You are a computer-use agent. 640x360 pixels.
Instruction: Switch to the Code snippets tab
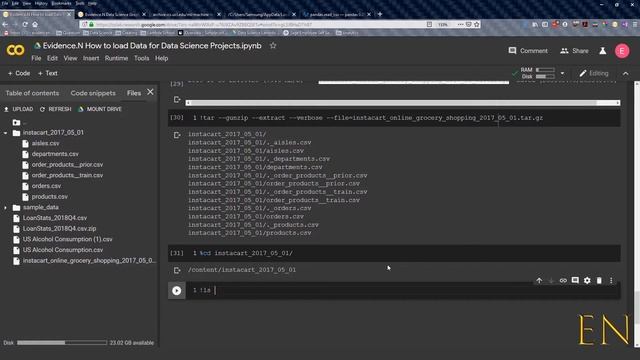93,93
